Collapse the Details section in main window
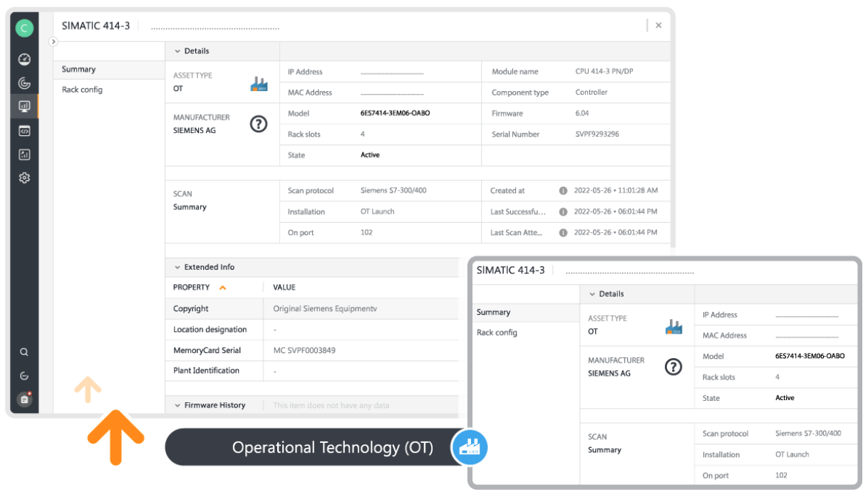 coord(177,51)
